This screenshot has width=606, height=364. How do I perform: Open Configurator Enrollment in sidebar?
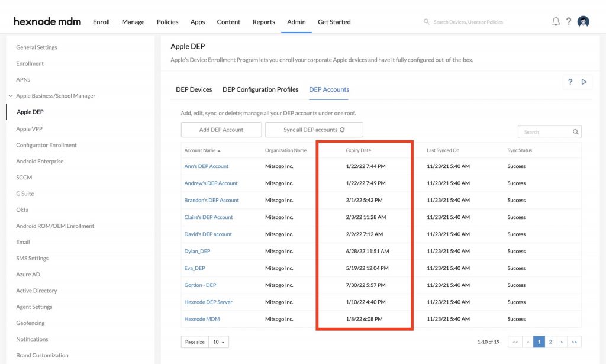click(46, 145)
